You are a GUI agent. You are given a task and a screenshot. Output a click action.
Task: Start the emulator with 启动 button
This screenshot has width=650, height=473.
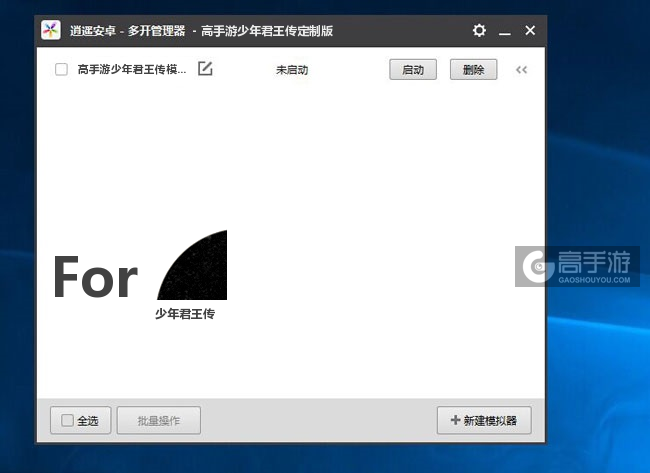(413, 70)
